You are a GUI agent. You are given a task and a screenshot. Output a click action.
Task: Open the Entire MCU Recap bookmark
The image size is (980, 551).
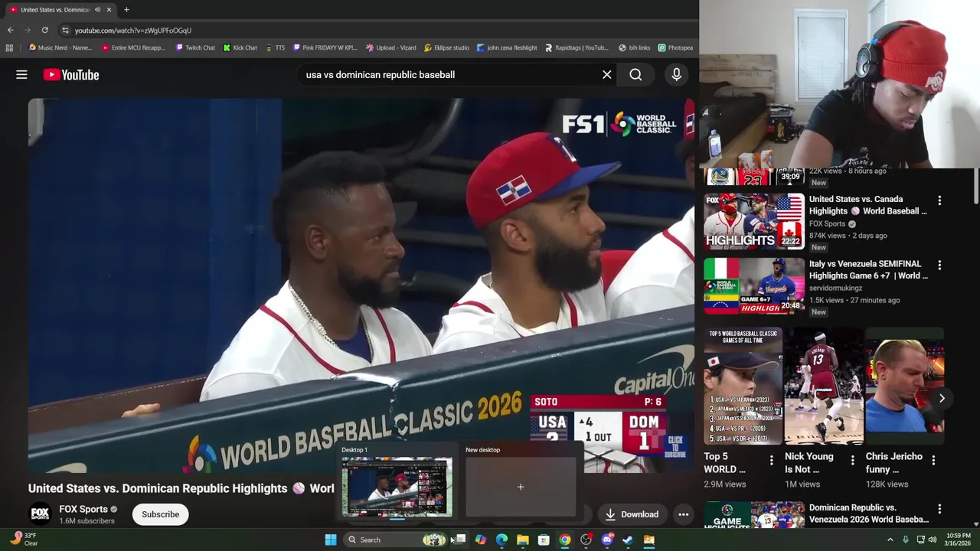133,47
